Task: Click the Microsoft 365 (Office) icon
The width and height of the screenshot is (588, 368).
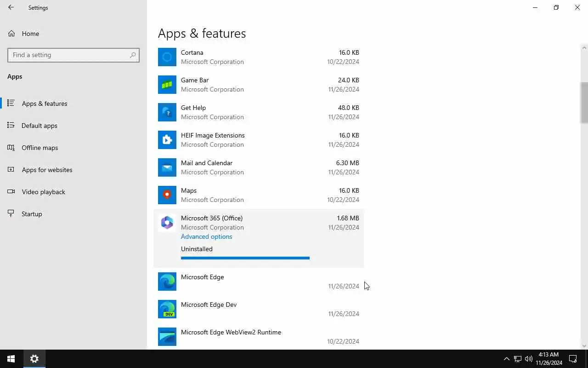Action: (x=167, y=223)
